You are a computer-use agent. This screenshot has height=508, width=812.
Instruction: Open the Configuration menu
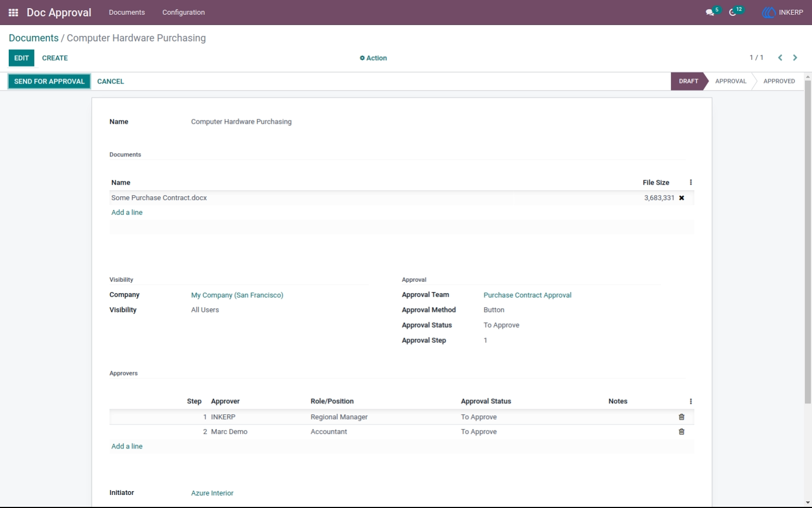184,12
